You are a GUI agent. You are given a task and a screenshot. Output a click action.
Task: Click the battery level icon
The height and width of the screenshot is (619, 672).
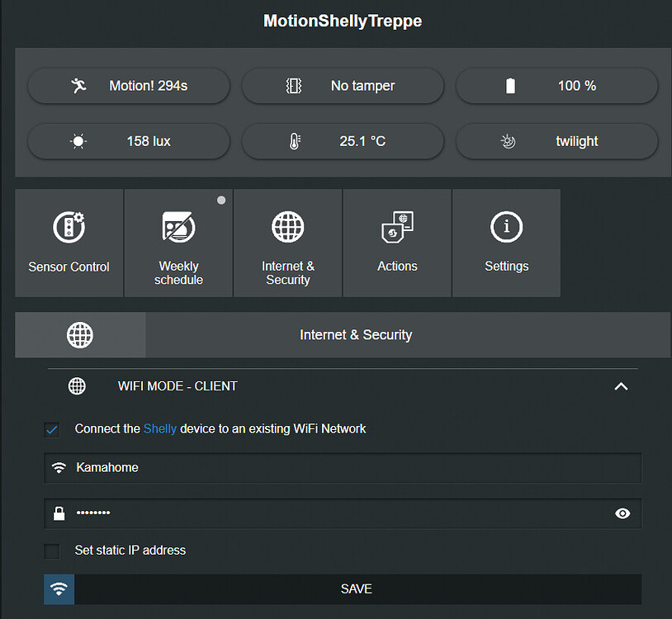point(510,85)
